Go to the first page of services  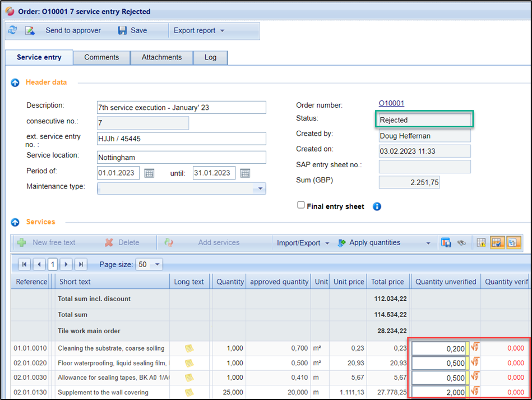(25, 264)
